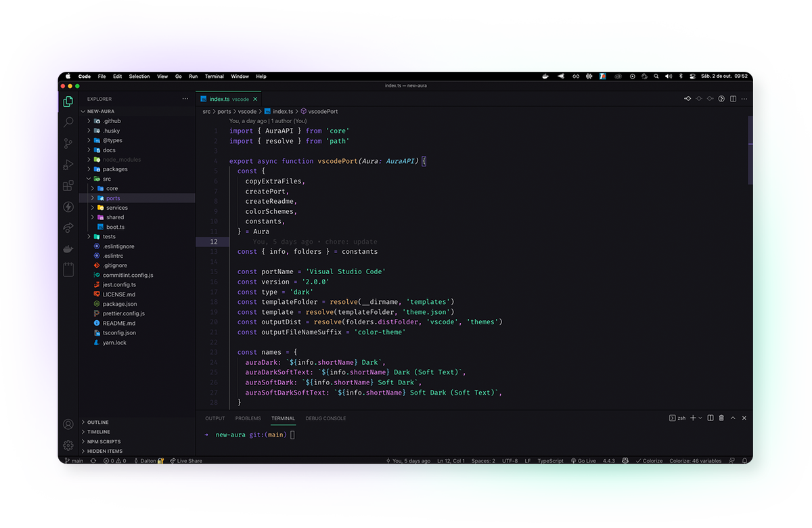Click TypeScript language mode in status bar
The width and height of the screenshot is (812, 528).
[x=550, y=461]
